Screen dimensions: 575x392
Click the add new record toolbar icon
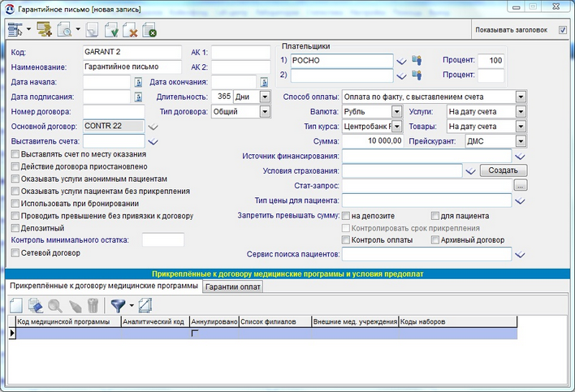coord(45,29)
